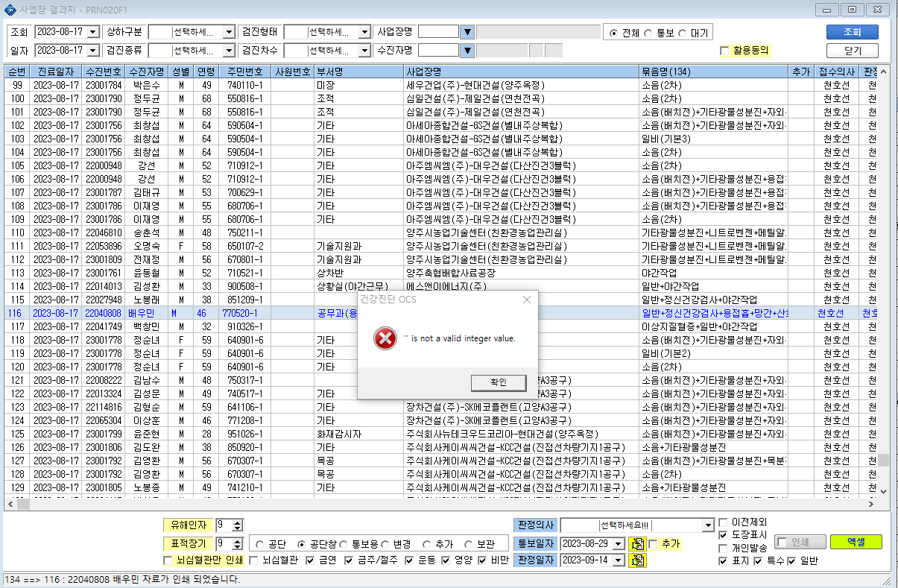
Task: Choose the 공단 radio option
Action: tap(259, 543)
